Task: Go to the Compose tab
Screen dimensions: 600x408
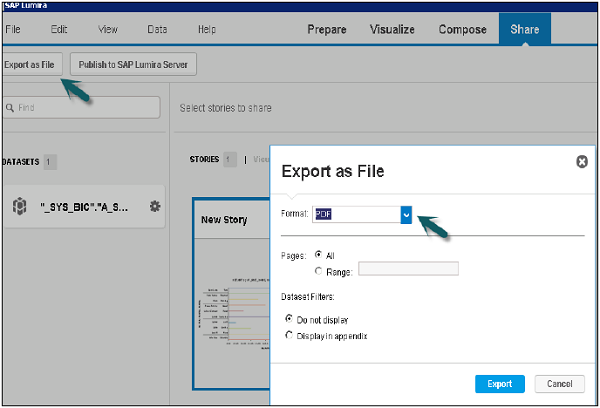Action: pos(462,30)
